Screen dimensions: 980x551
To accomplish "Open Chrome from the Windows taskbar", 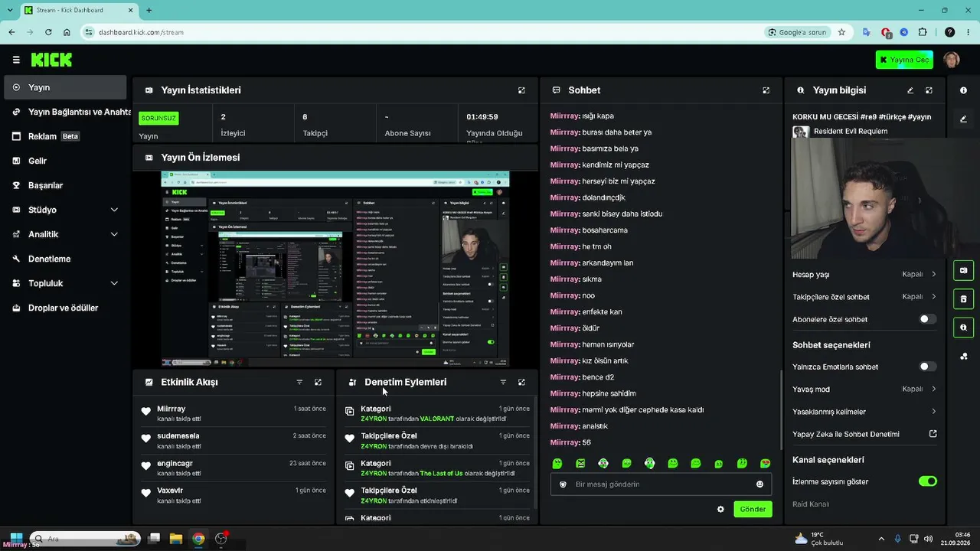I will pyautogui.click(x=198, y=539).
